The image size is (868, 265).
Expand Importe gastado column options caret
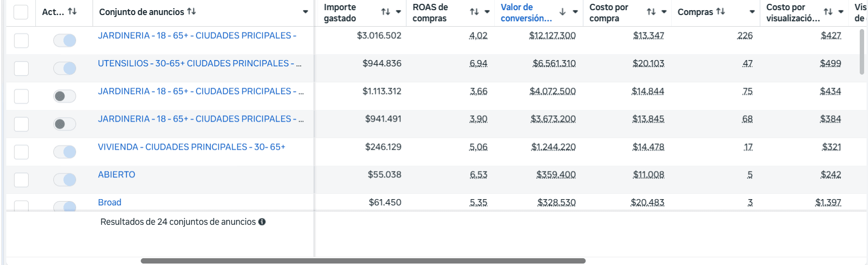click(398, 12)
